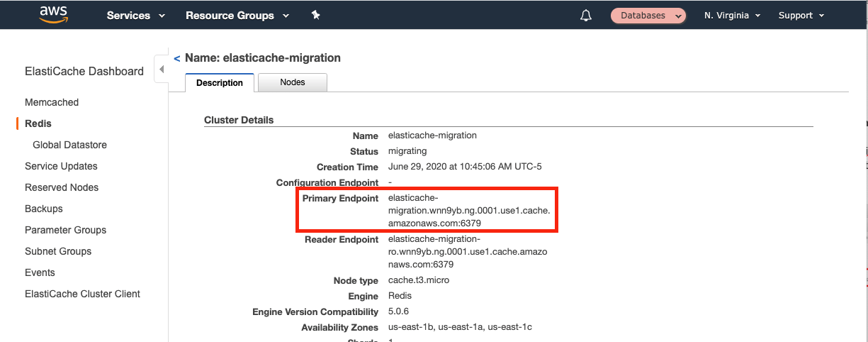Open ElastiCache Cluster Client link
The image size is (868, 342).
[82, 294]
